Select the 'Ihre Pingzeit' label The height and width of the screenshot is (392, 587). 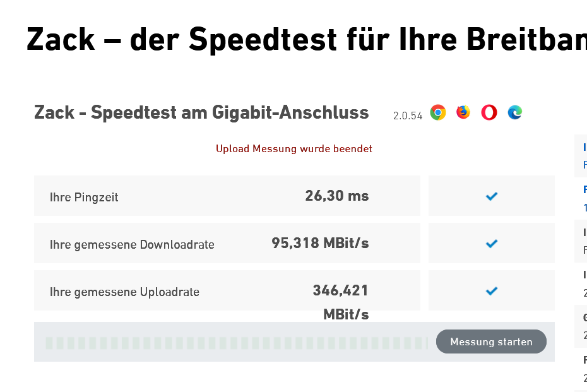click(x=84, y=198)
